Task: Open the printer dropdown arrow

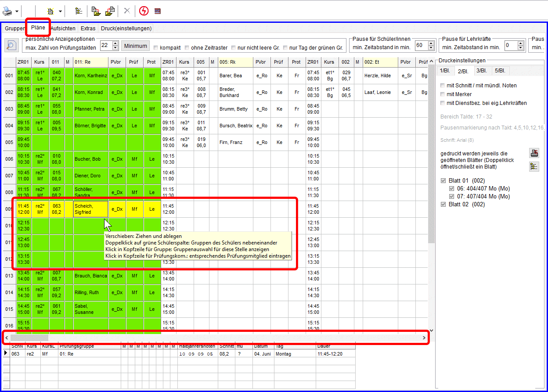Action: (x=17, y=11)
